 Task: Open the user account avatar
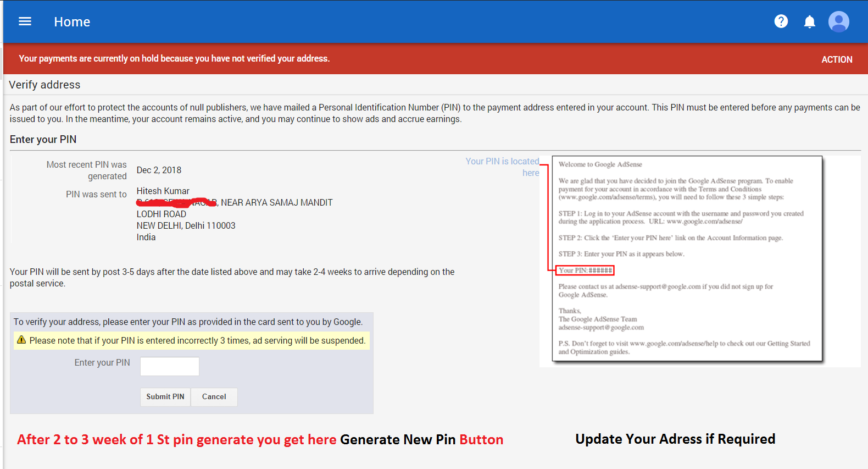tap(838, 22)
